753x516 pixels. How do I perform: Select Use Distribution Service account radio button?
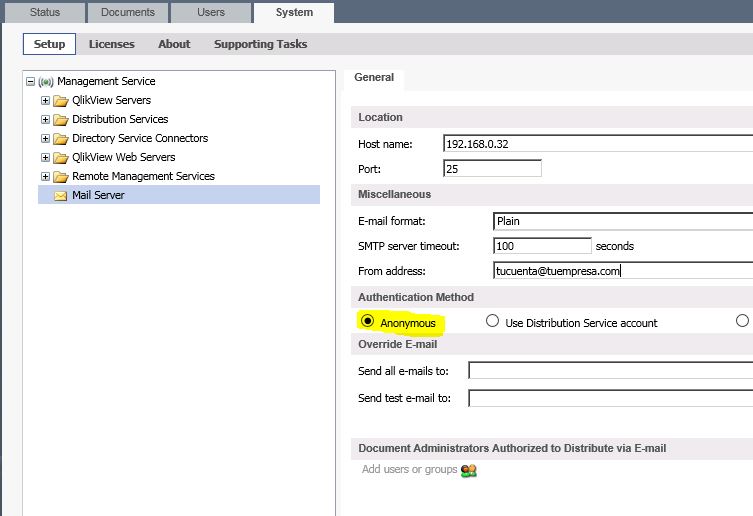(x=492, y=322)
